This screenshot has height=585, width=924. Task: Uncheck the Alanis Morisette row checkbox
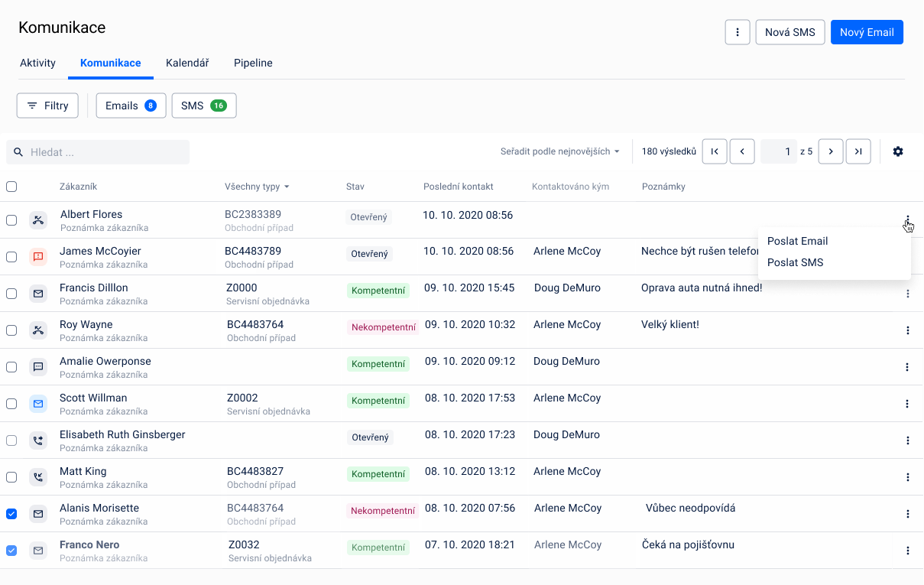11,514
